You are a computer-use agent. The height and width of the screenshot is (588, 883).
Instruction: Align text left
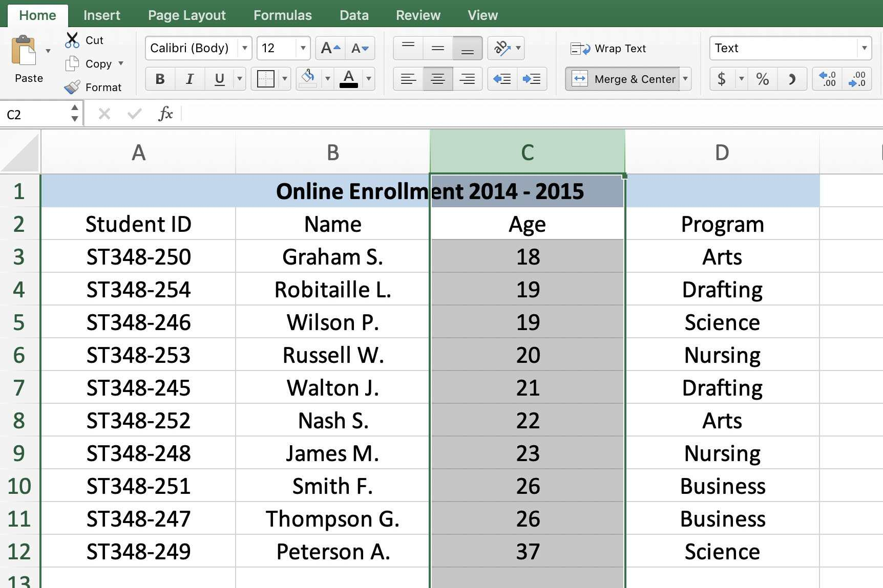pyautogui.click(x=408, y=79)
